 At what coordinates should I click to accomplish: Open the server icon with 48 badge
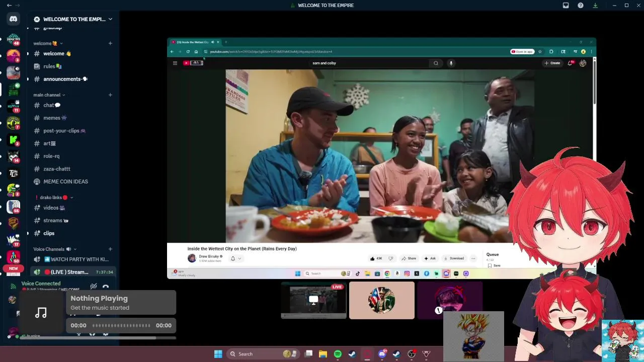(14, 40)
